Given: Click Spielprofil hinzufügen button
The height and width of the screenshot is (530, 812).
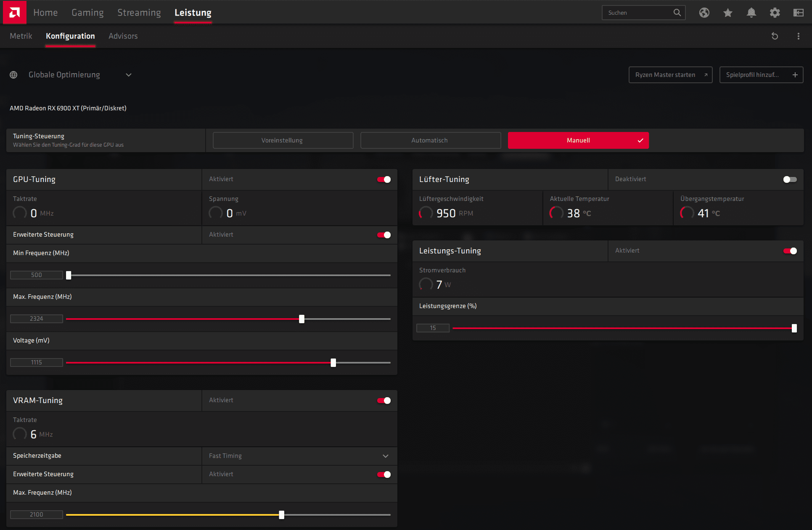Looking at the screenshot, I should click(x=761, y=75).
